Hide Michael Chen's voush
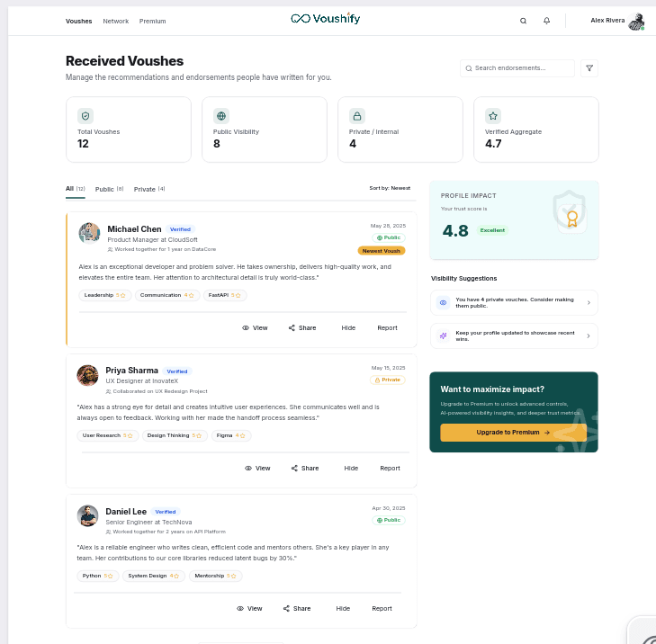 point(348,328)
